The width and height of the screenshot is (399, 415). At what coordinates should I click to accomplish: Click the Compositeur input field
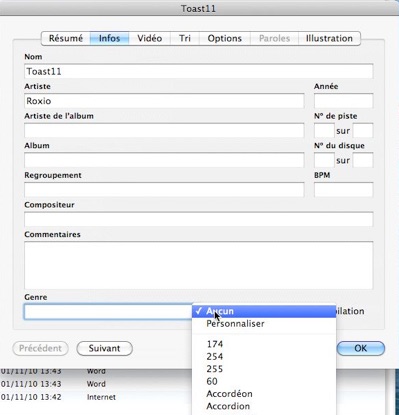[199, 219]
